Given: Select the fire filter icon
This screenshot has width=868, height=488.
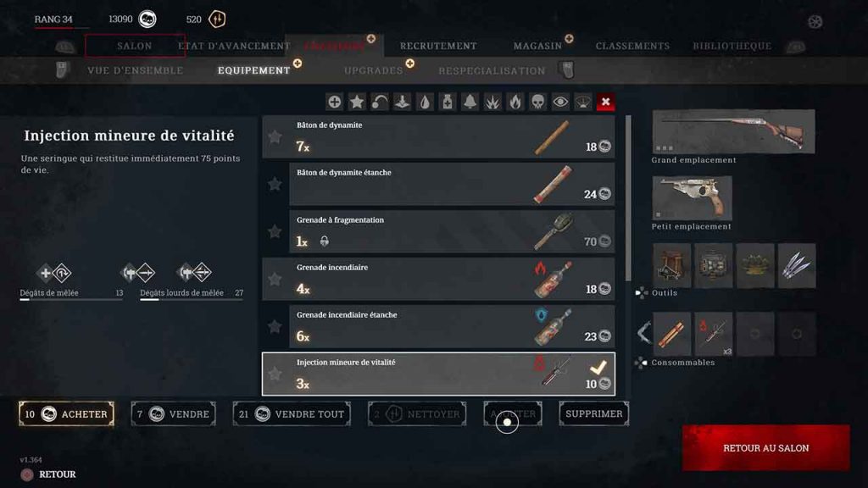Looking at the screenshot, I should click(x=515, y=102).
